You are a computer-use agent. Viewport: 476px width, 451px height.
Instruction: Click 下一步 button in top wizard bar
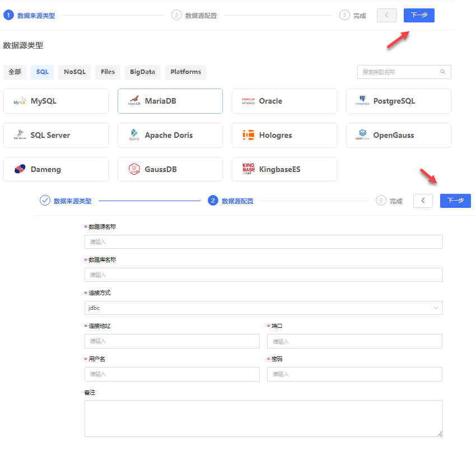coord(419,15)
